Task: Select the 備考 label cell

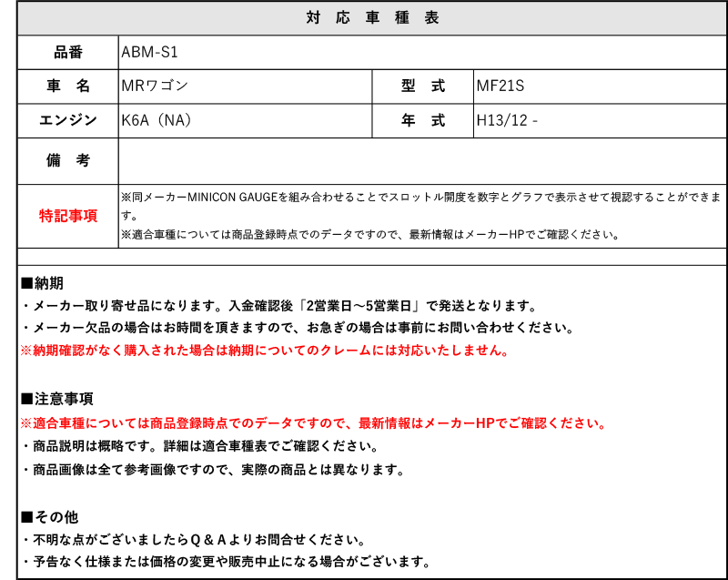Action: (67, 160)
